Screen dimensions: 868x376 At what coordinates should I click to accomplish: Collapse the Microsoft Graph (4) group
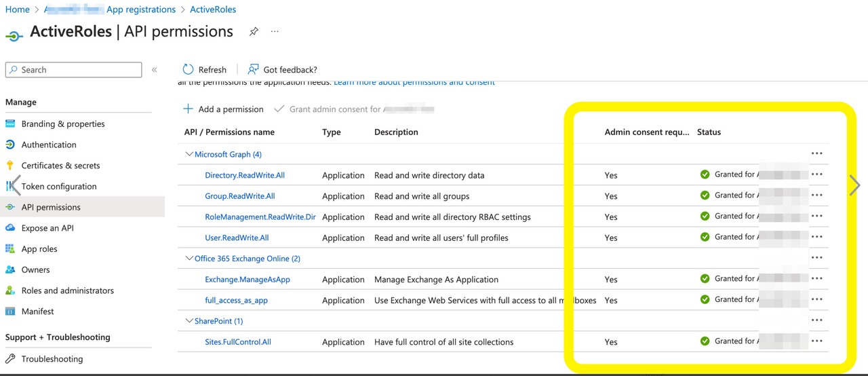tap(189, 154)
